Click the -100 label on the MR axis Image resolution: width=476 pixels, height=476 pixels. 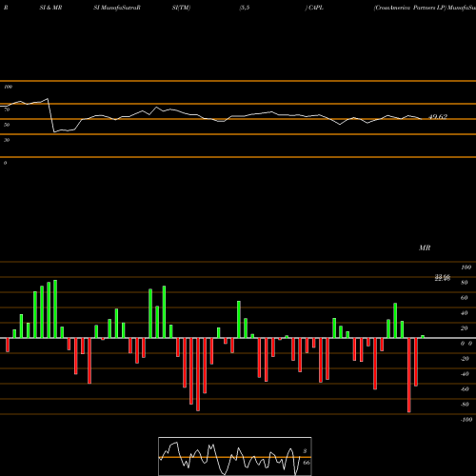(x=466, y=420)
